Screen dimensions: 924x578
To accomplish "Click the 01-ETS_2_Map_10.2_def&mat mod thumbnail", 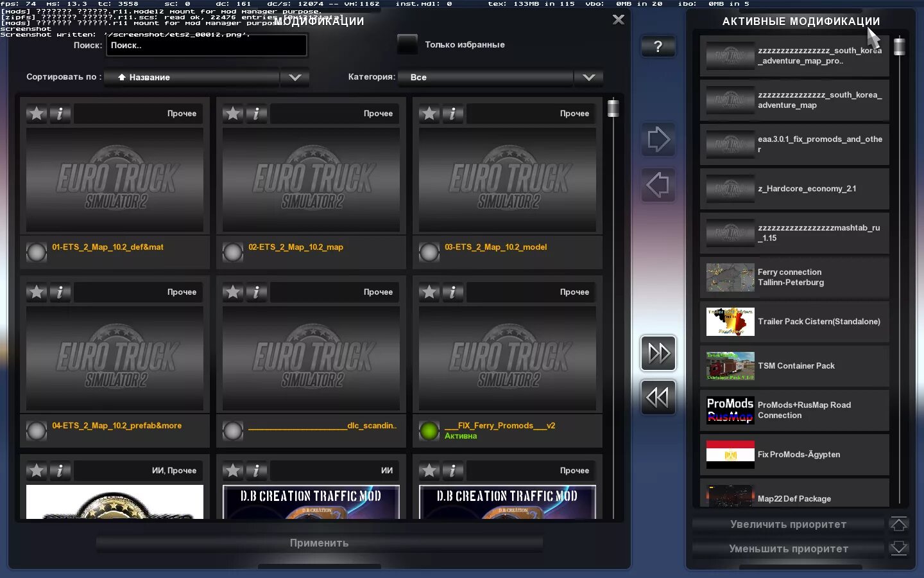I will [115, 180].
